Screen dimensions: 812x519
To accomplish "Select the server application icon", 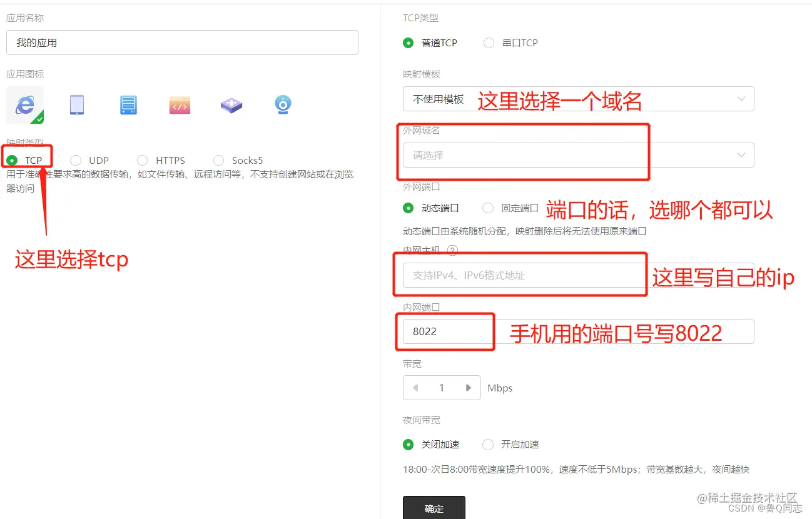I will (x=128, y=105).
